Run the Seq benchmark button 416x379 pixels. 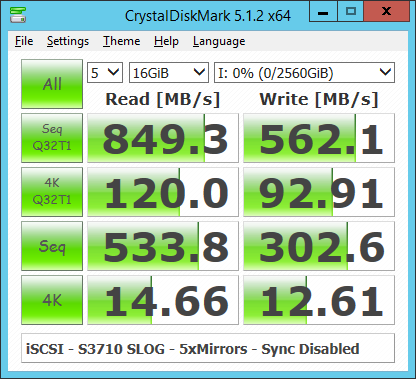click(52, 246)
